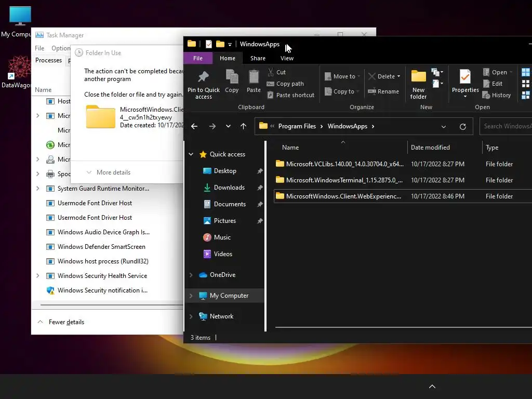Open Downloads in navigation pane

pyautogui.click(x=229, y=188)
